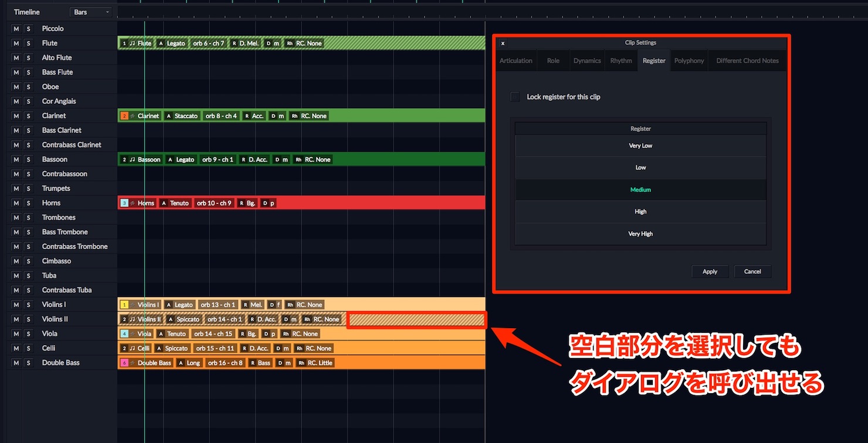
Task: Switch to the Different Chord Notes tab
Action: tap(747, 61)
